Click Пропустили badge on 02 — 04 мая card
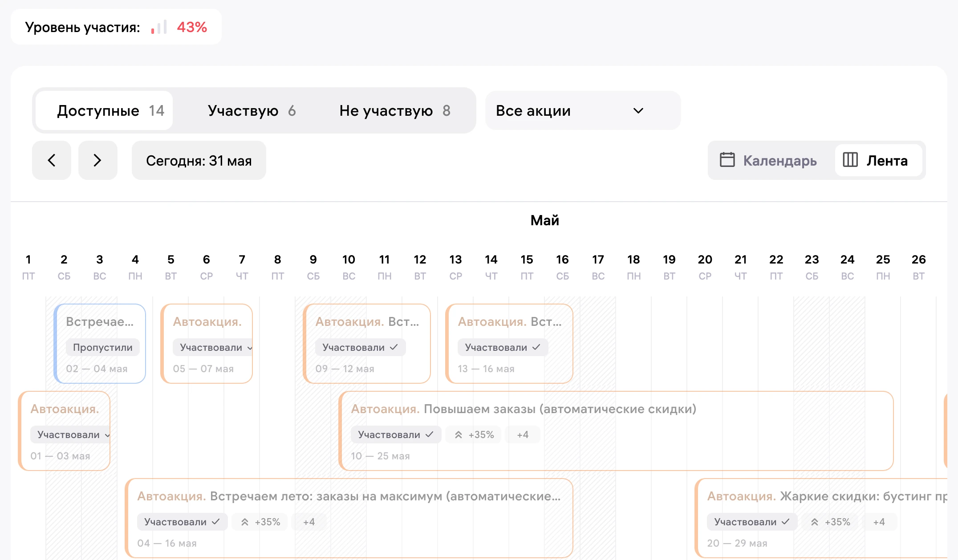Viewport: 958px width, 560px height. (103, 347)
